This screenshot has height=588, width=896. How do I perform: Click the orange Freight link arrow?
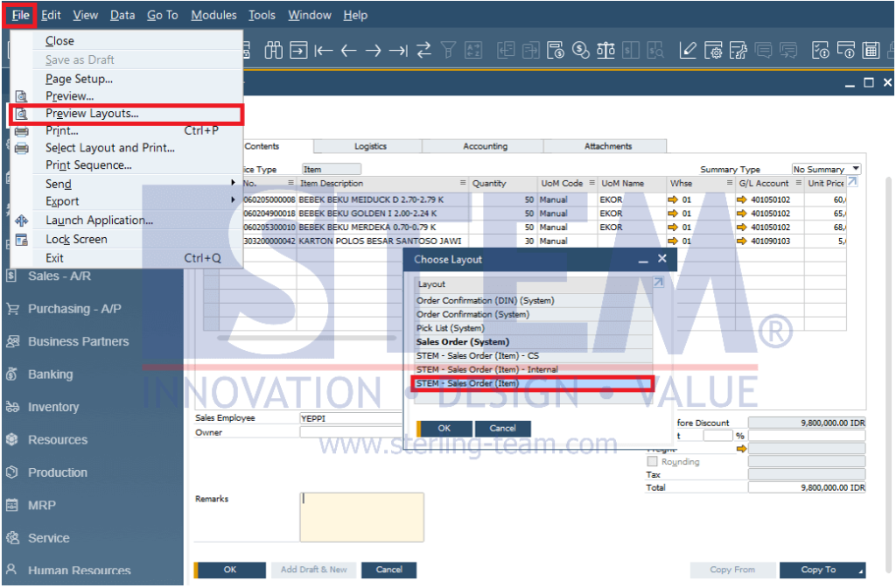coord(742,448)
